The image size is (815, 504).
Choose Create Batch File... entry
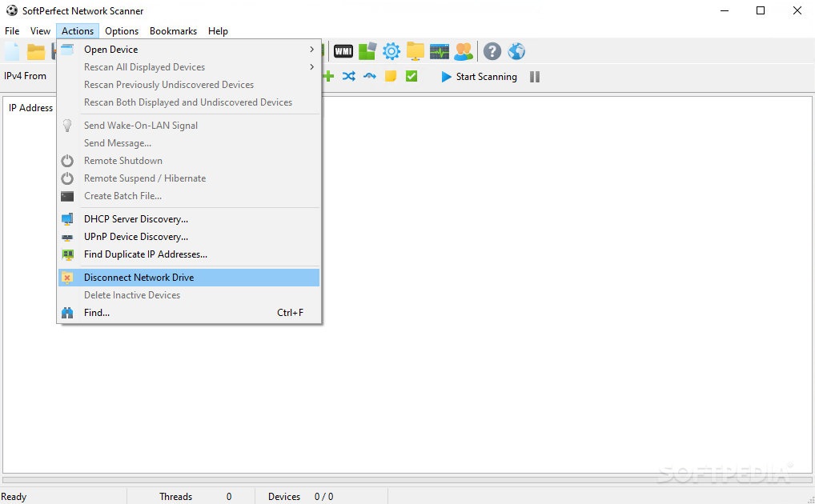(189, 196)
